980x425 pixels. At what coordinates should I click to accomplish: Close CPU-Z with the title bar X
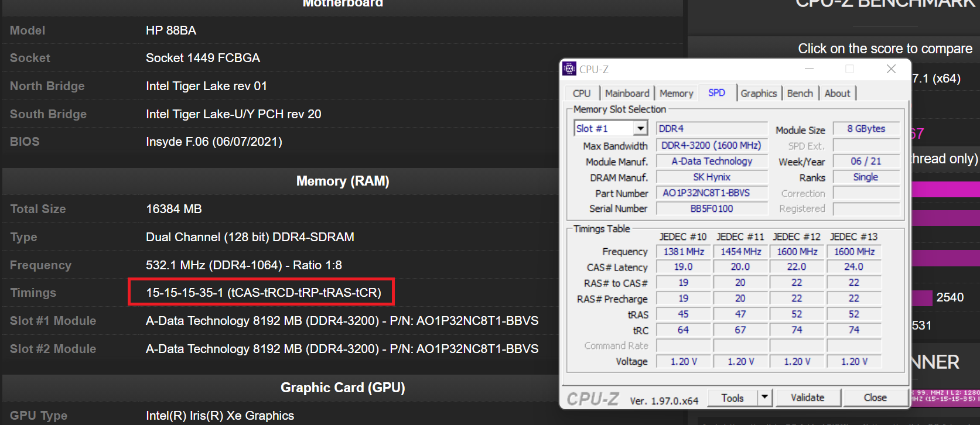(891, 69)
